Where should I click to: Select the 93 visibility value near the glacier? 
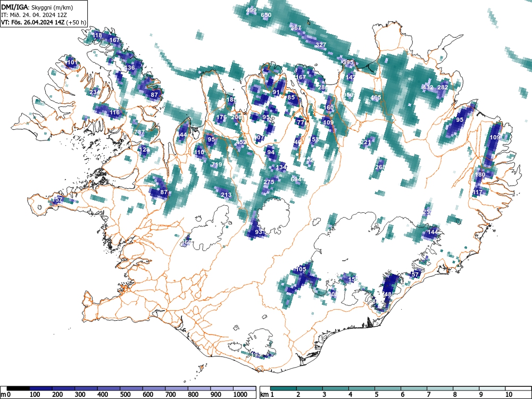point(259,232)
